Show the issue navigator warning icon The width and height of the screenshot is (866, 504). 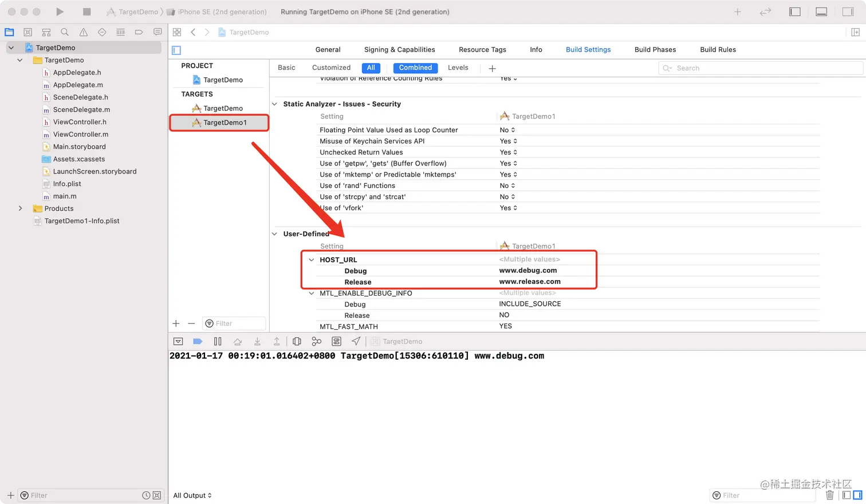pyautogui.click(x=84, y=32)
